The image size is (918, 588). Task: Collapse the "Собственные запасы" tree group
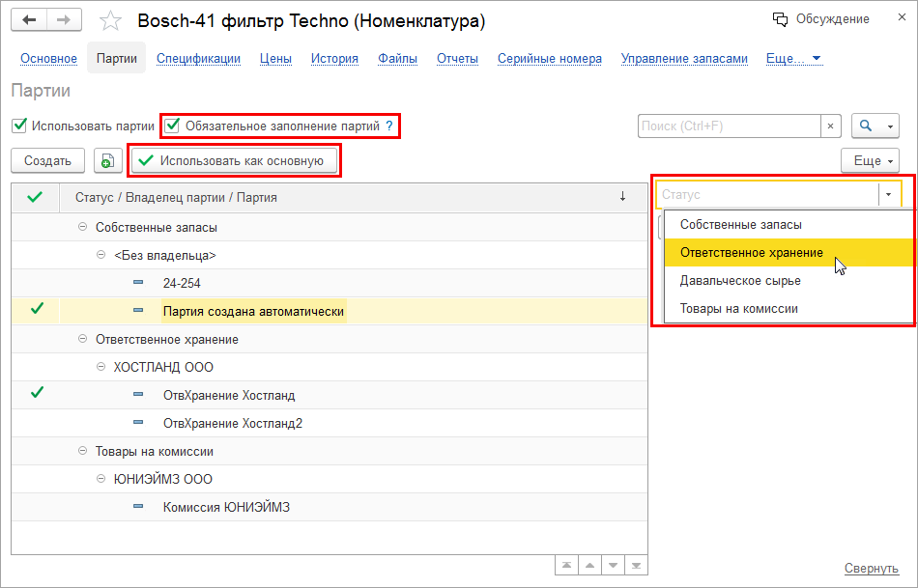pyautogui.click(x=83, y=228)
